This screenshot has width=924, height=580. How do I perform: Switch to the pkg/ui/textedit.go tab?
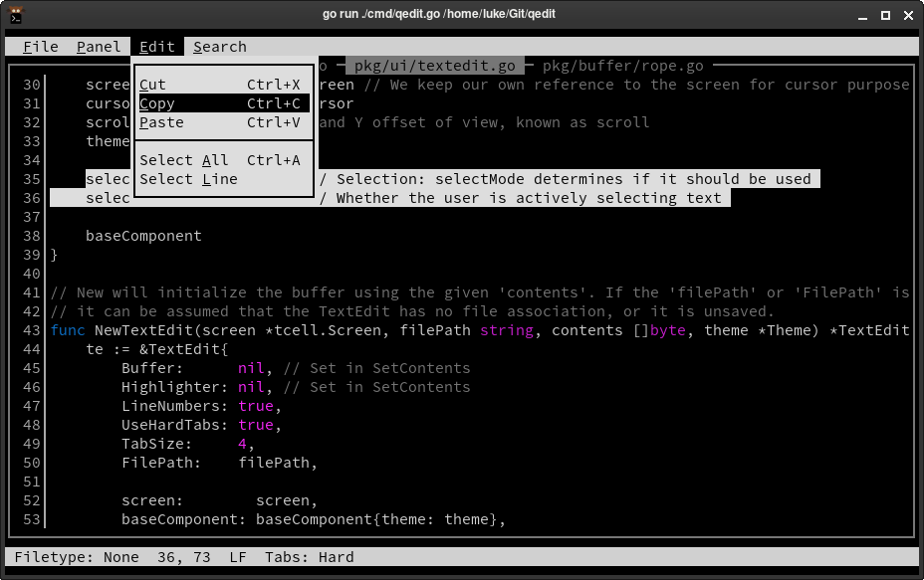click(435, 66)
